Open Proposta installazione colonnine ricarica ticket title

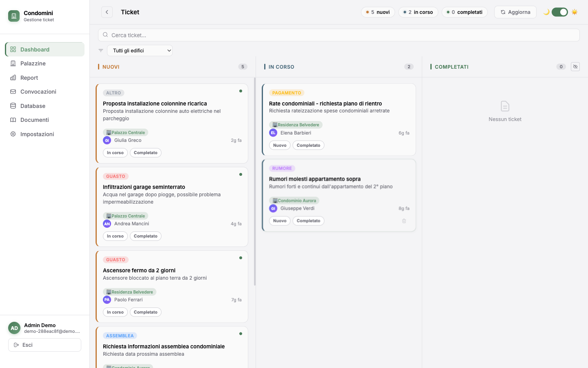pyautogui.click(x=155, y=104)
